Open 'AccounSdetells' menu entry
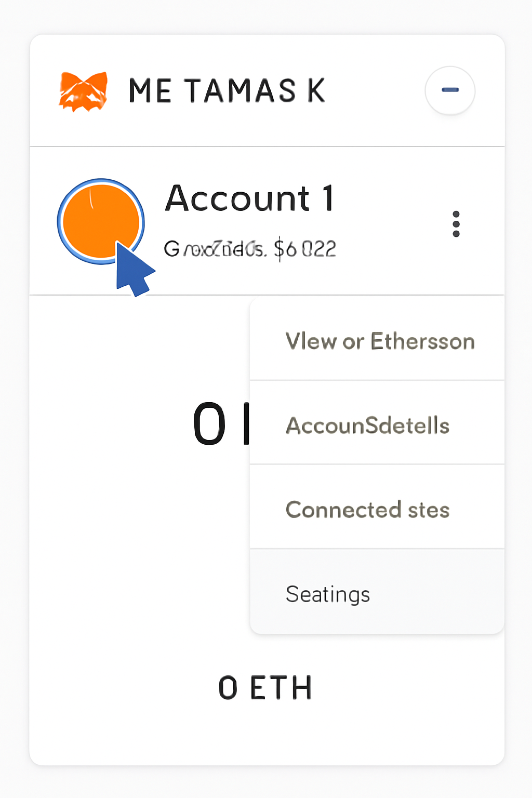The image size is (532, 798). click(x=367, y=425)
